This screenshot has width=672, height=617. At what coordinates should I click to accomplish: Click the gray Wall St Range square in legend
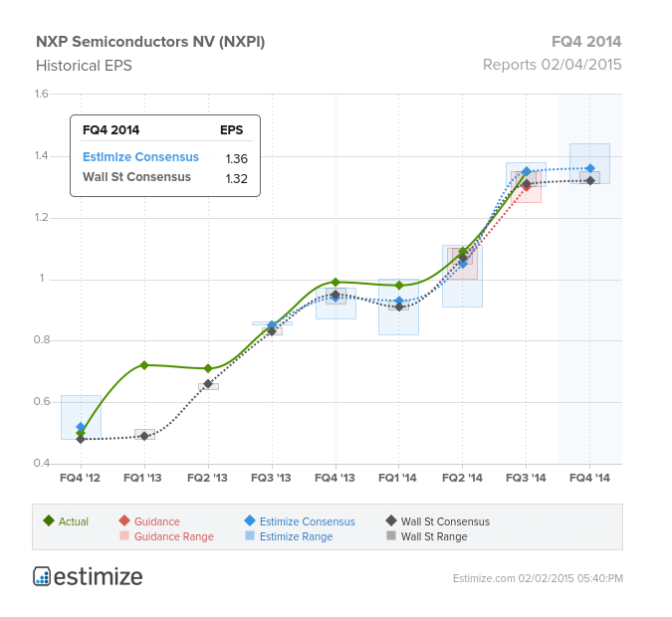pos(391,535)
